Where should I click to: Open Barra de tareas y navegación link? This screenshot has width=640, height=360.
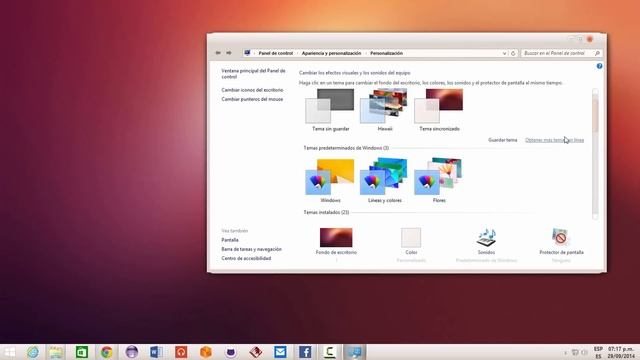coord(251,249)
